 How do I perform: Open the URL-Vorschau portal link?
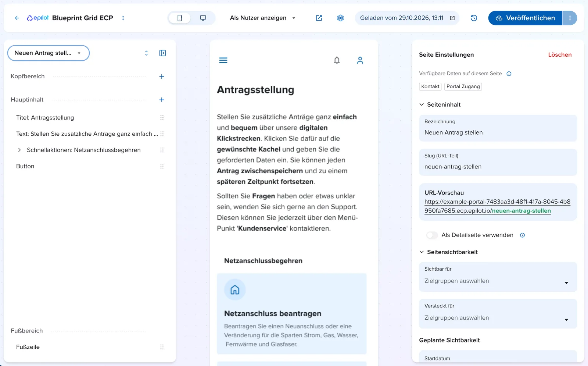tap(498, 206)
